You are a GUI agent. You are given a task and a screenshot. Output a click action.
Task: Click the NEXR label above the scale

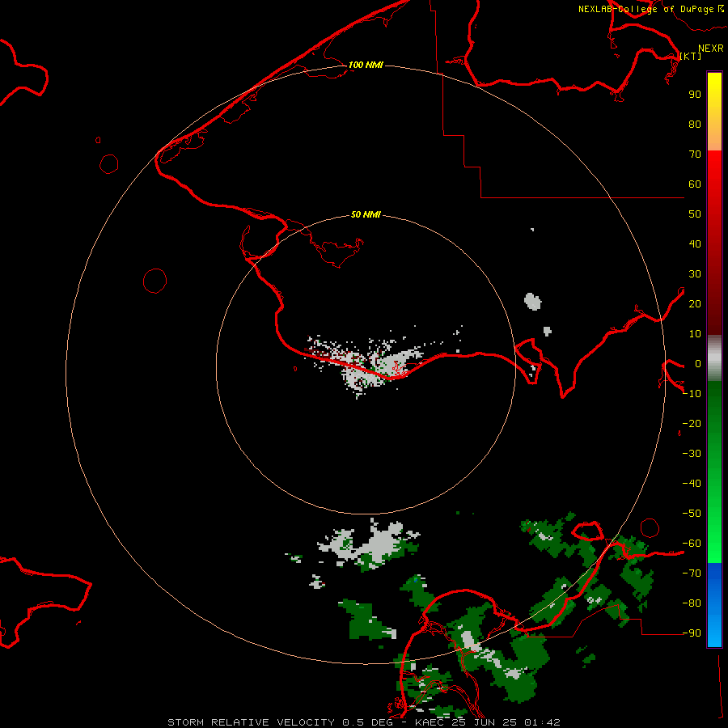point(710,48)
